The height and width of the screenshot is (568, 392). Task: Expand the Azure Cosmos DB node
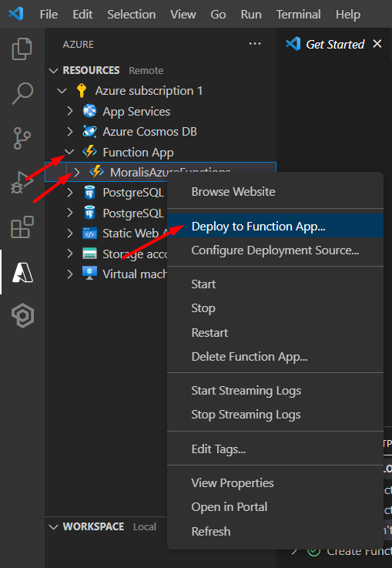(x=70, y=132)
